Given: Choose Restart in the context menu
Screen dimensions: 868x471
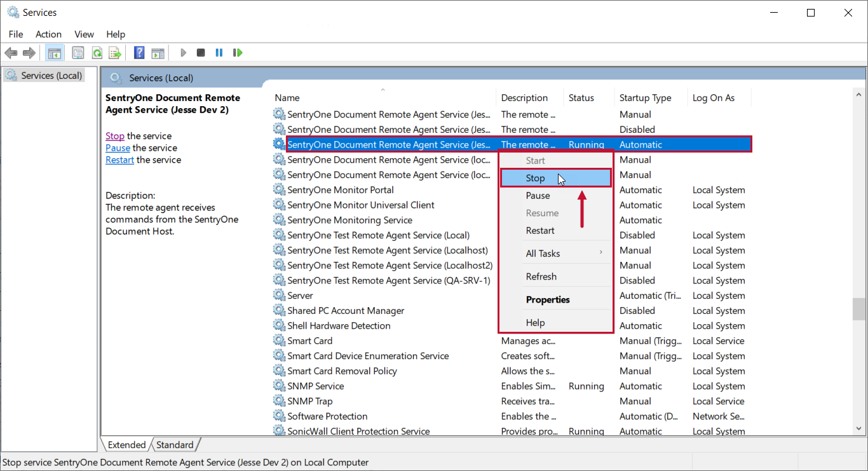Looking at the screenshot, I should (555, 231).
